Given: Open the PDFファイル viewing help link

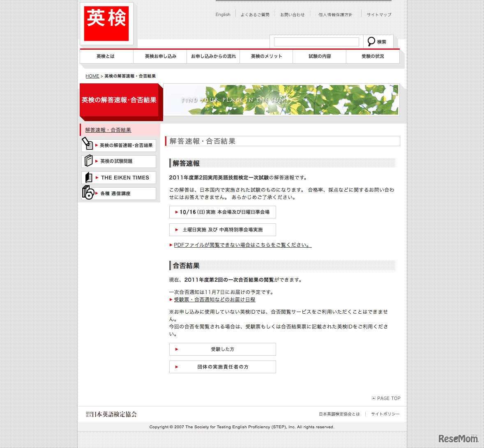Looking at the screenshot, I should point(242,244).
